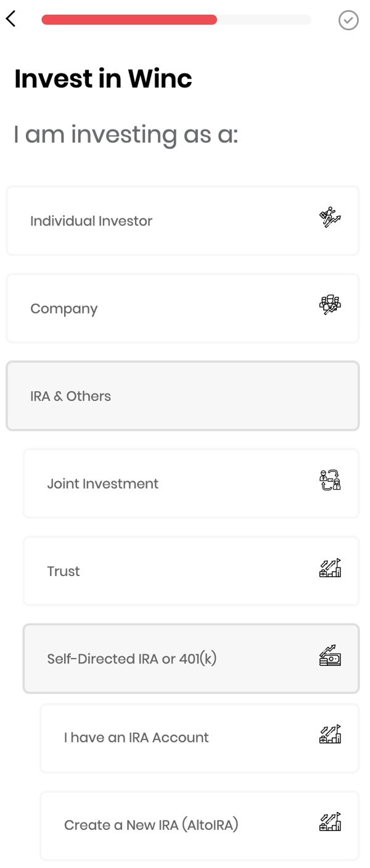370x868 pixels.
Task: Click the red progress bar
Action: tap(129, 20)
